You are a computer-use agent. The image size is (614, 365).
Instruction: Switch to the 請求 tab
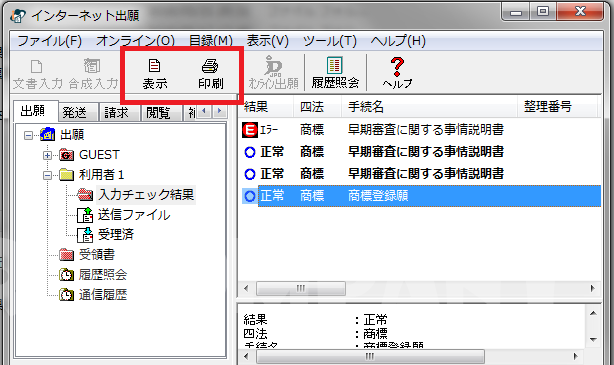[119, 113]
